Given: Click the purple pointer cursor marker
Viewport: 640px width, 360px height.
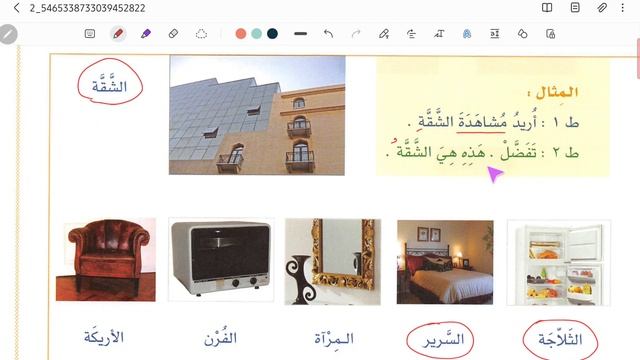Looking at the screenshot, I should point(495,174).
